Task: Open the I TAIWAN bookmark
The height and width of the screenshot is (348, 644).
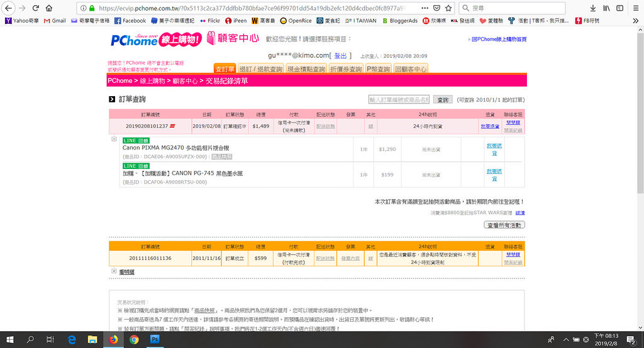Action: (x=360, y=21)
